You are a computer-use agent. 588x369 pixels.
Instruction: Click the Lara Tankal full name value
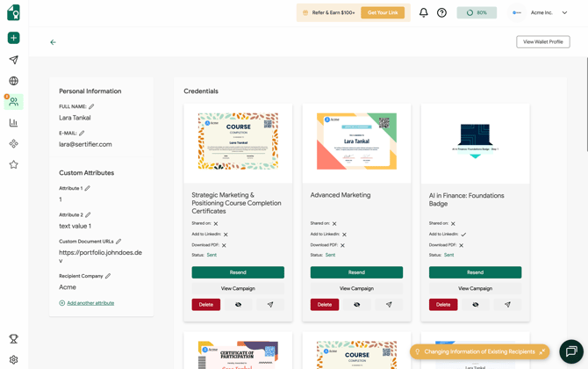coord(75,118)
